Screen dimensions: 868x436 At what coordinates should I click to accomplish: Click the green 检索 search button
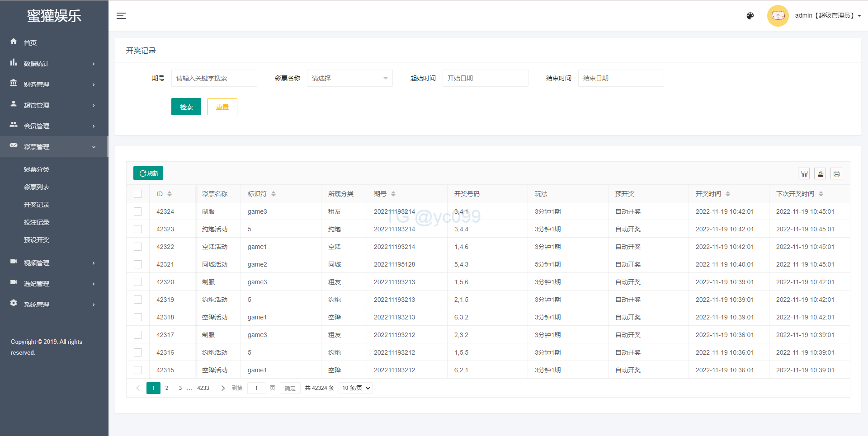pos(186,107)
